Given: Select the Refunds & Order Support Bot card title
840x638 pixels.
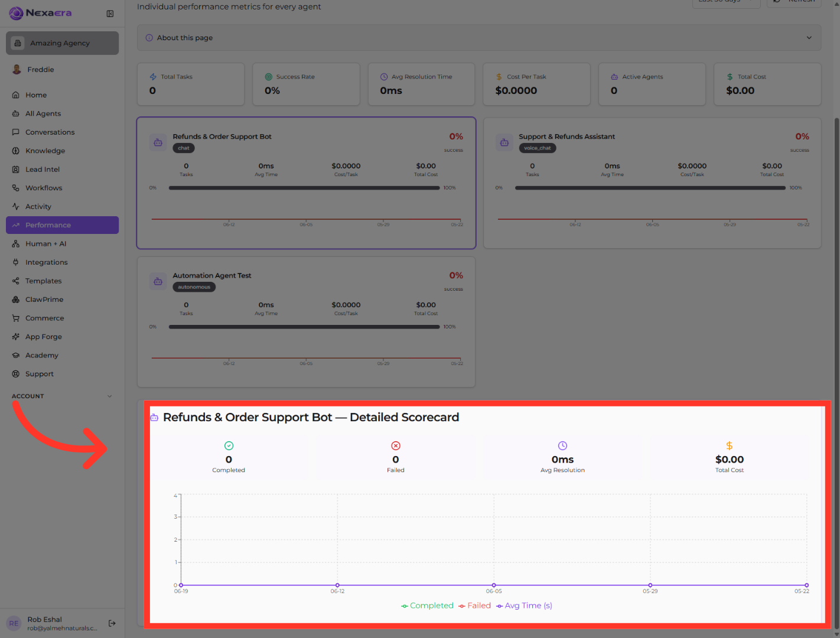Looking at the screenshot, I should pos(222,136).
